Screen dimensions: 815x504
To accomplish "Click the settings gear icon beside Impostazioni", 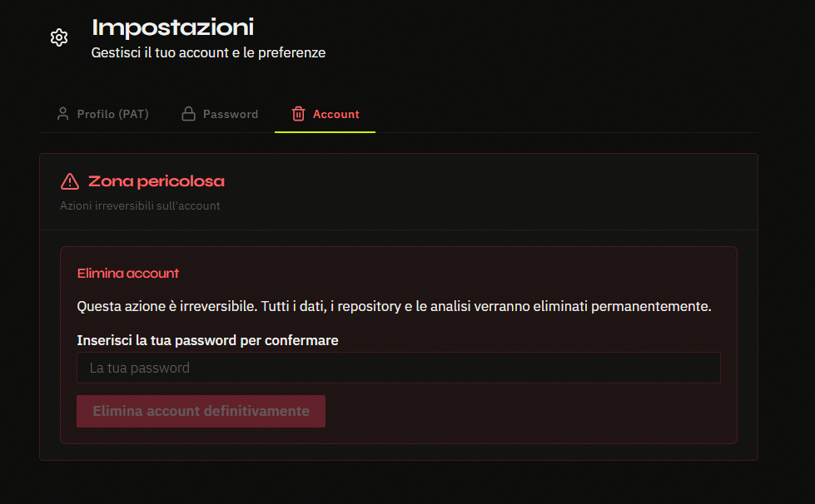I will [58, 37].
